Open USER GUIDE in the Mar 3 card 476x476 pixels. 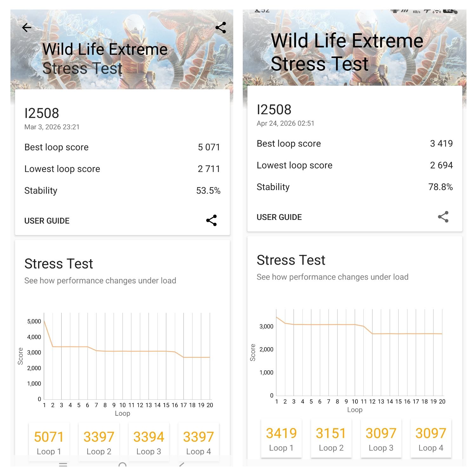(x=47, y=221)
